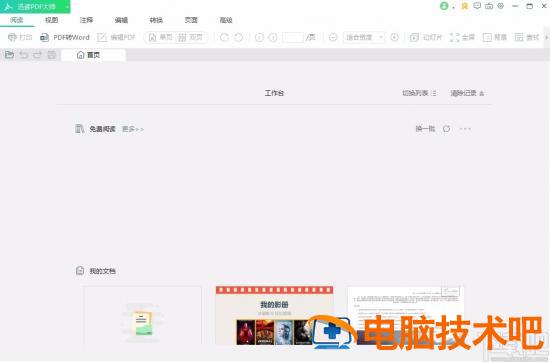Click the settings gear in title bar
550x362 pixels.
tap(501, 6)
